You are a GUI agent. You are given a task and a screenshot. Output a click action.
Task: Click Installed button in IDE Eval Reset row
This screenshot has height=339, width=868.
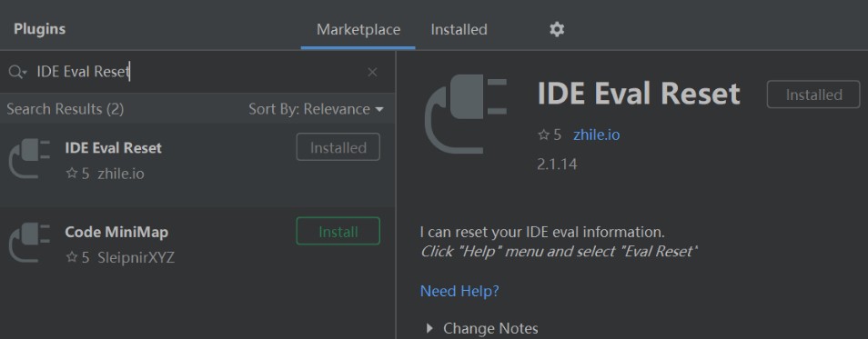click(338, 147)
